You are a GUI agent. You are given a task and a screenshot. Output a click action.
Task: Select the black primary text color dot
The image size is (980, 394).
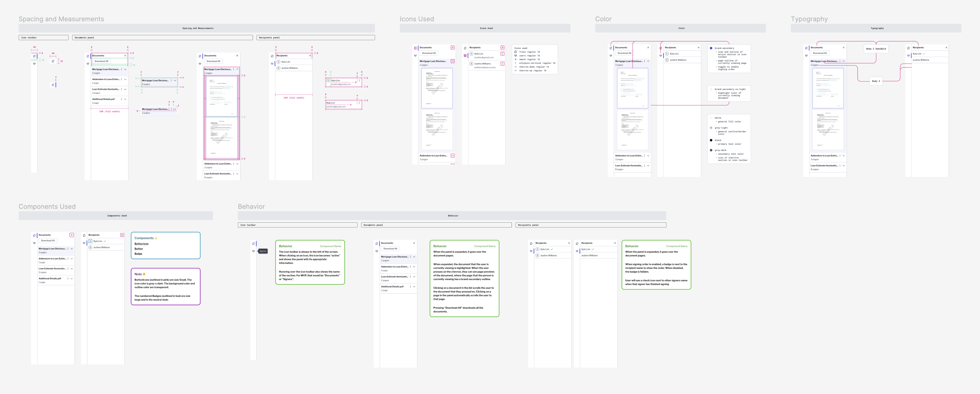coord(711,140)
